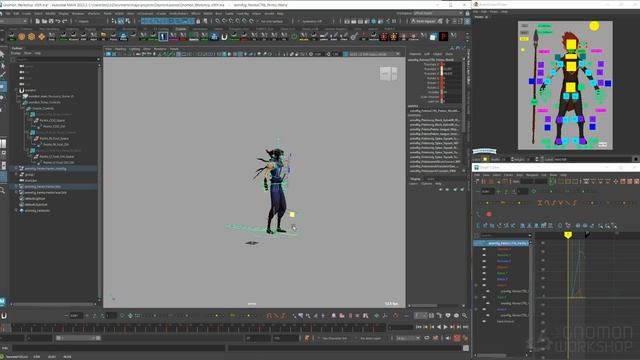Click the command line input field
The width and height of the screenshot is (640, 360).
tap(118, 348)
